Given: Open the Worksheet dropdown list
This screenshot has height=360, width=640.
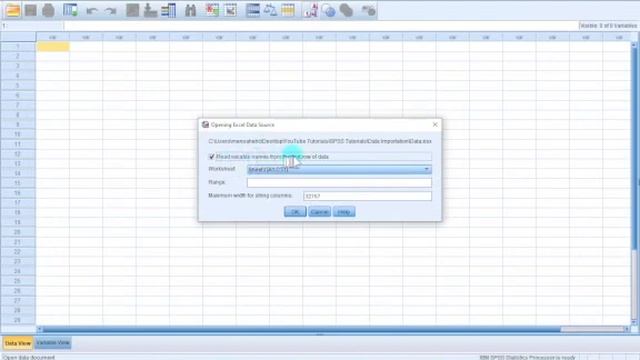Looking at the screenshot, I should [x=339, y=169].
